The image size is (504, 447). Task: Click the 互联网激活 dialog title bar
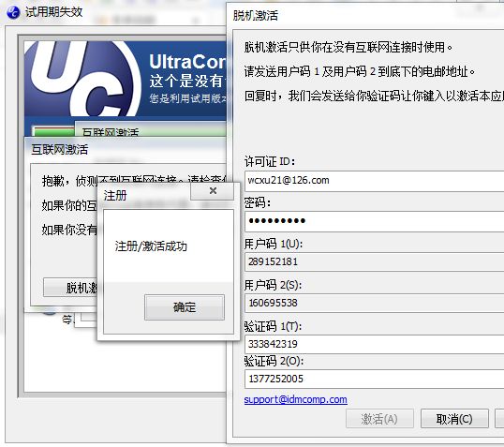click(x=126, y=150)
